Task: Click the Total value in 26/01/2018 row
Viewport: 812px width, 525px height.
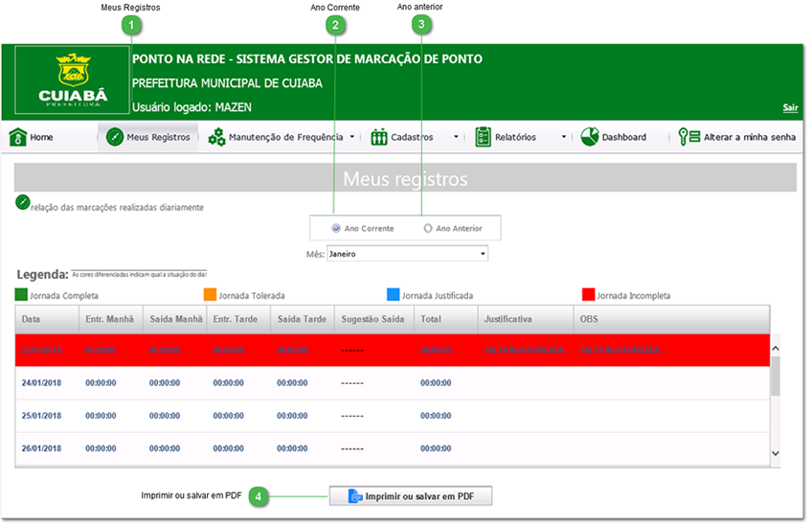Action: pyautogui.click(x=436, y=448)
